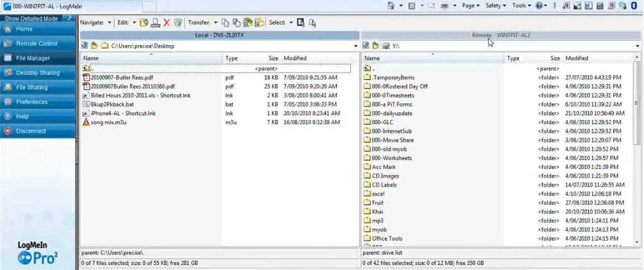Open the Edit dropdown arrow

(134, 23)
